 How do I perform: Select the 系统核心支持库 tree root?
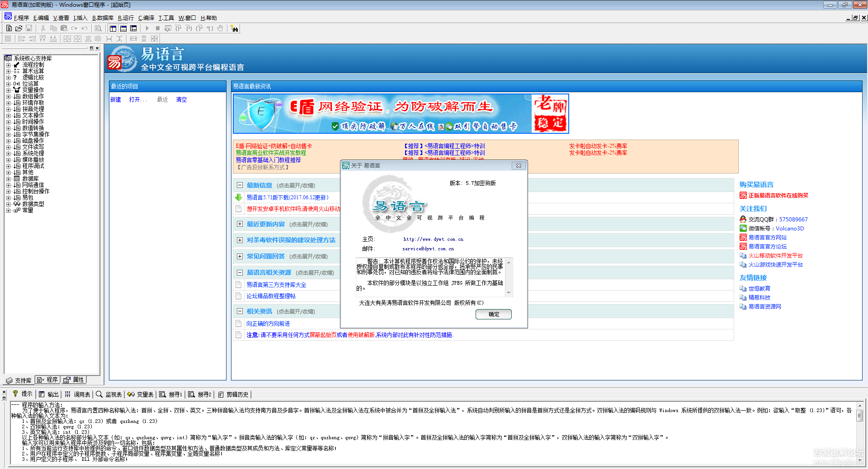pos(33,59)
